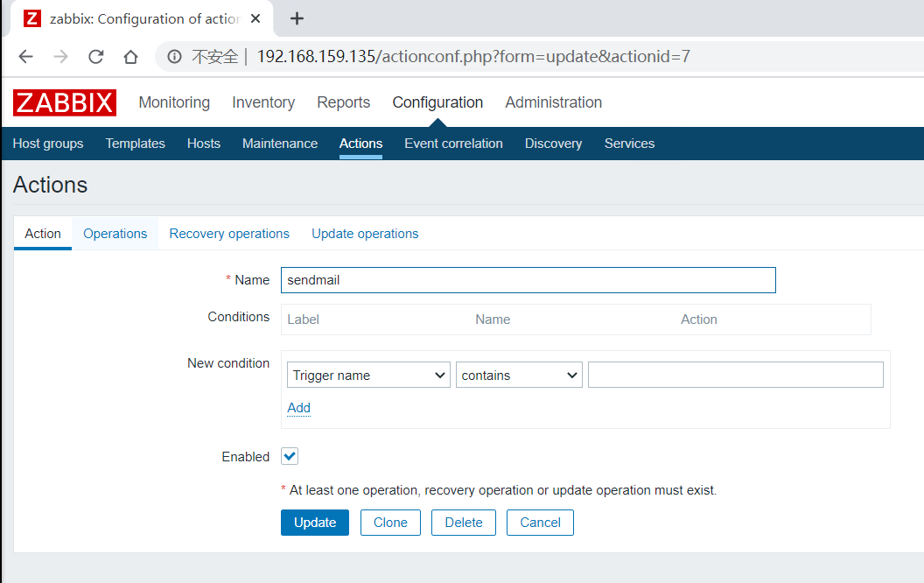Focus the new condition value field
This screenshot has height=583, width=924.
[735, 375]
